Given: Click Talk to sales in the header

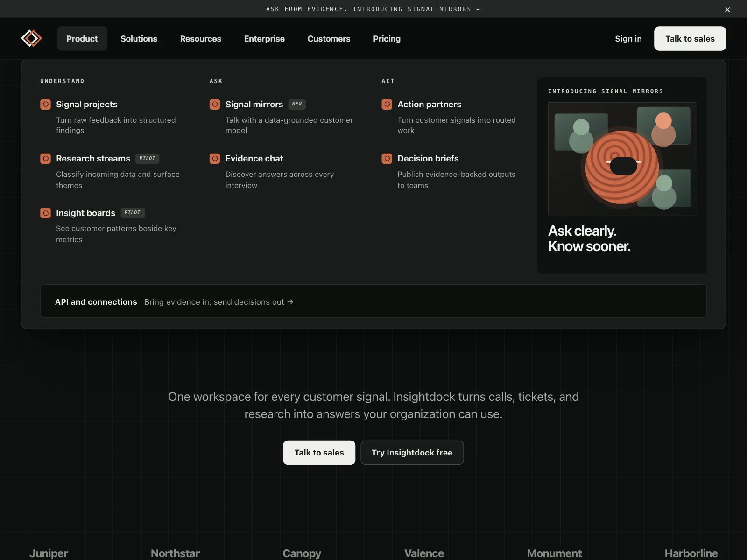Looking at the screenshot, I should [x=690, y=38].
